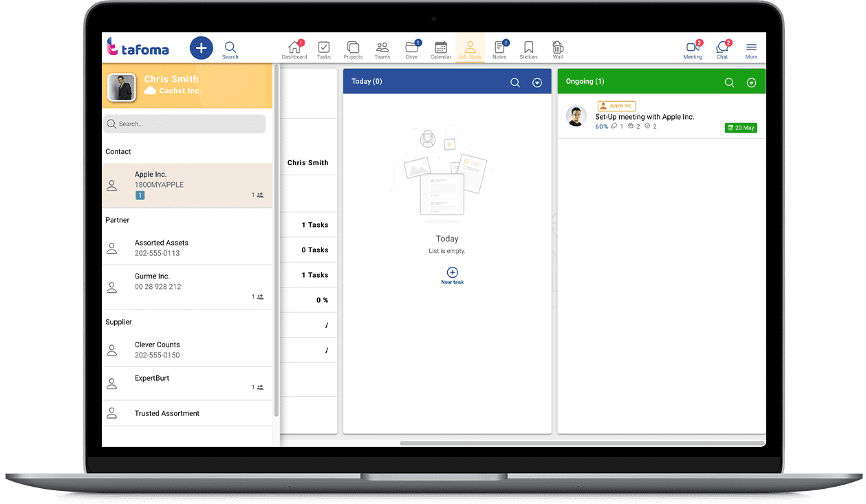Open the Projects icon

point(353,48)
